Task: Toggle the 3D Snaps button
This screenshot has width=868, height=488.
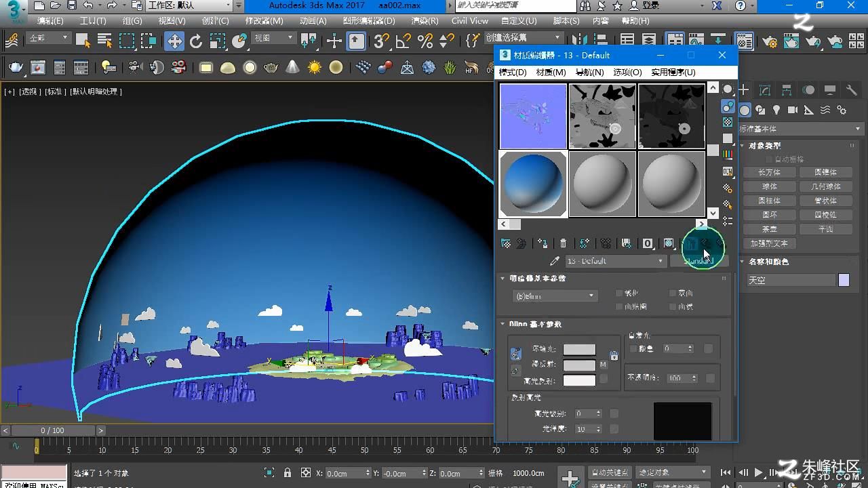Action: coord(382,41)
